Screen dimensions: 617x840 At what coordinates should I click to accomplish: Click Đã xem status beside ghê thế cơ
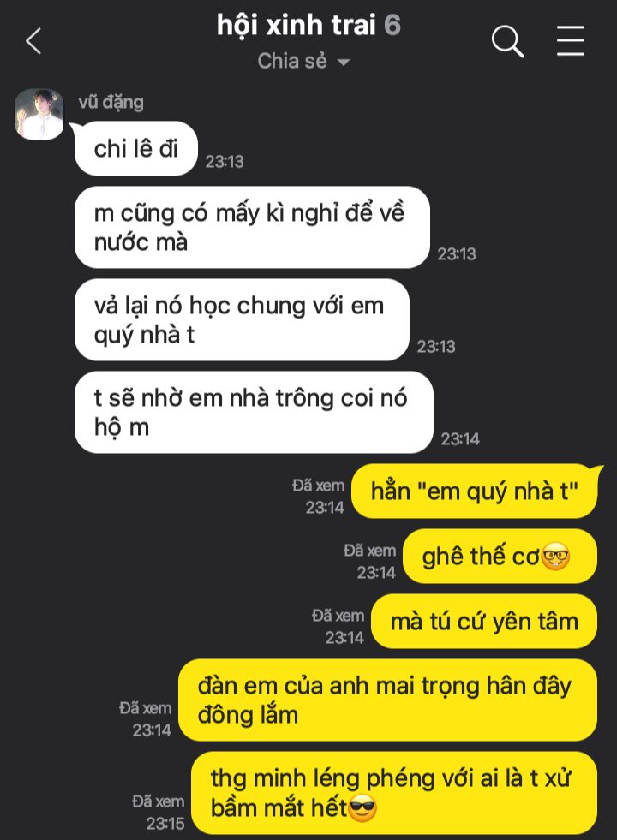click(370, 551)
